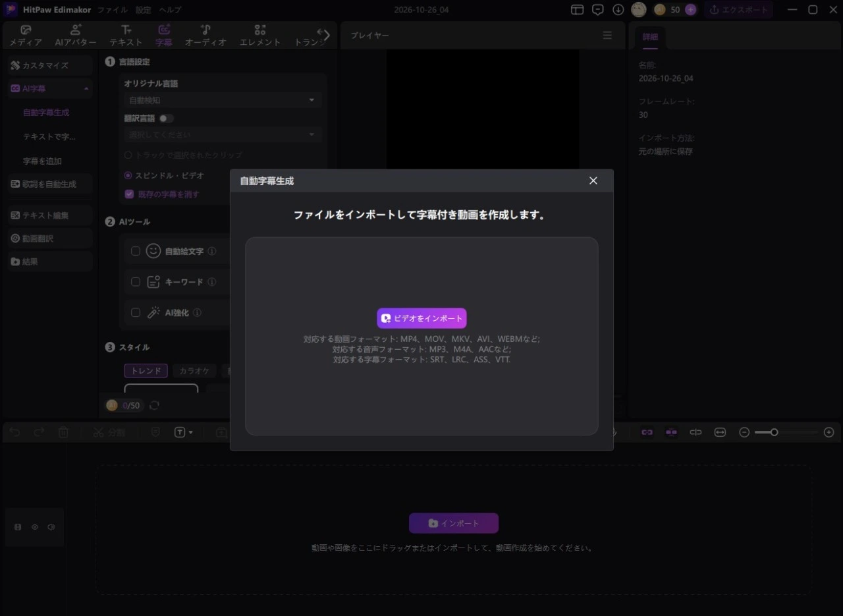
Task: Open the エレメント tab
Action: [260, 36]
